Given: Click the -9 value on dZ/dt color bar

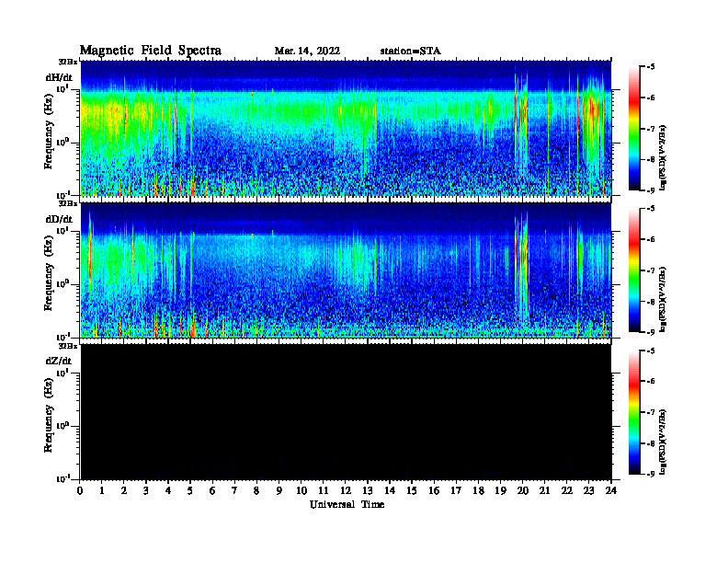Looking at the screenshot, I should 650,474.
